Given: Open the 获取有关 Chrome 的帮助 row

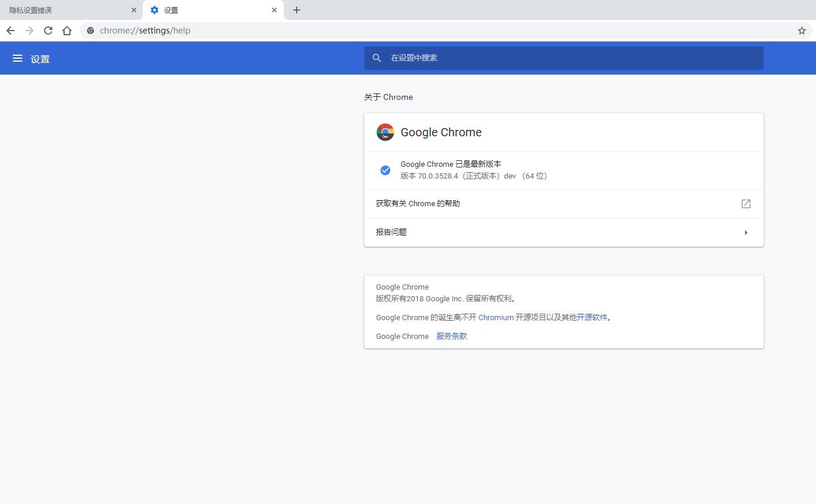Looking at the screenshot, I should pyautogui.click(x=564, y=204).
